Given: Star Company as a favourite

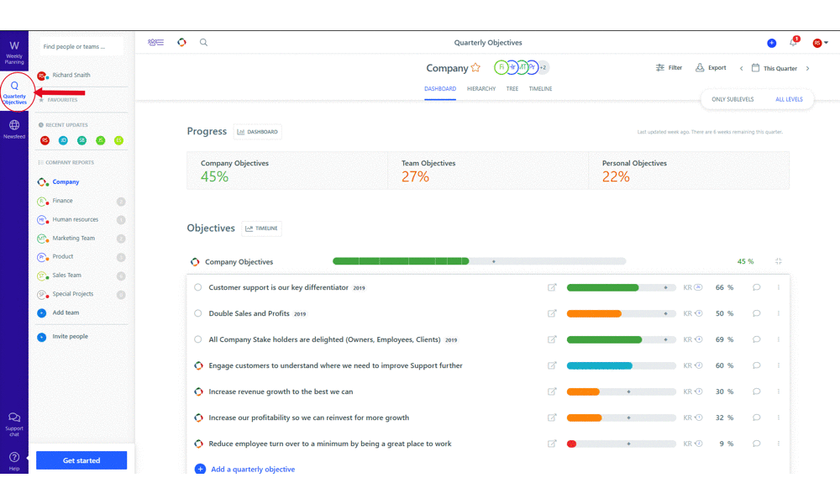Looking at the screenshot, I should pos(475,67).
